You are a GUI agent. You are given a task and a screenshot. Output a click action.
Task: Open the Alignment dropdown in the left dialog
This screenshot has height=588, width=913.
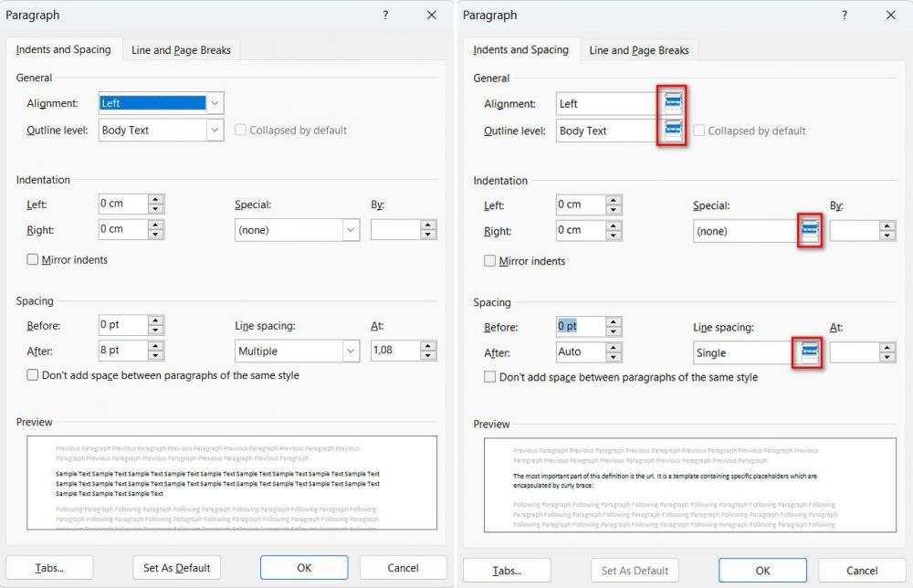215,103
